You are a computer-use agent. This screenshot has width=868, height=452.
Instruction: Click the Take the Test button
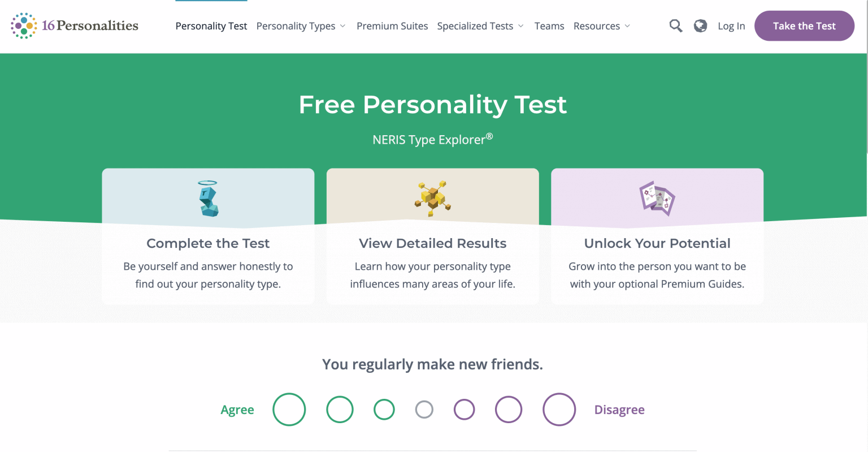tap(804, 25)
